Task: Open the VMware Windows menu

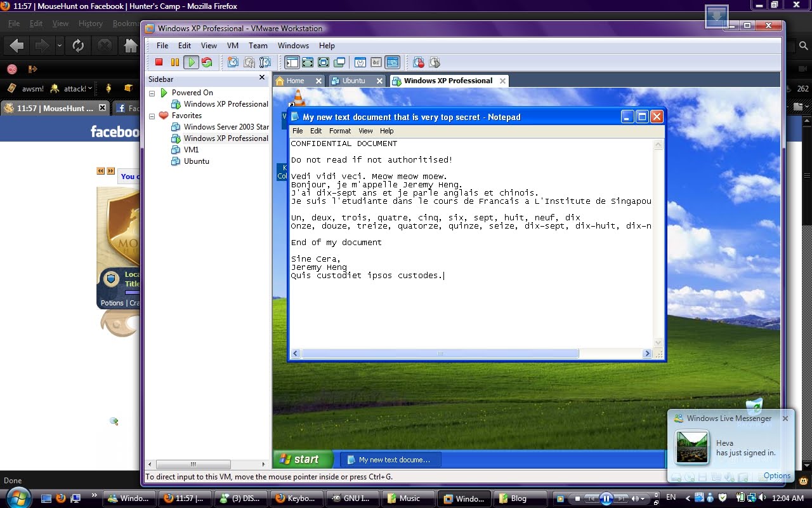Action: (293, 46)
